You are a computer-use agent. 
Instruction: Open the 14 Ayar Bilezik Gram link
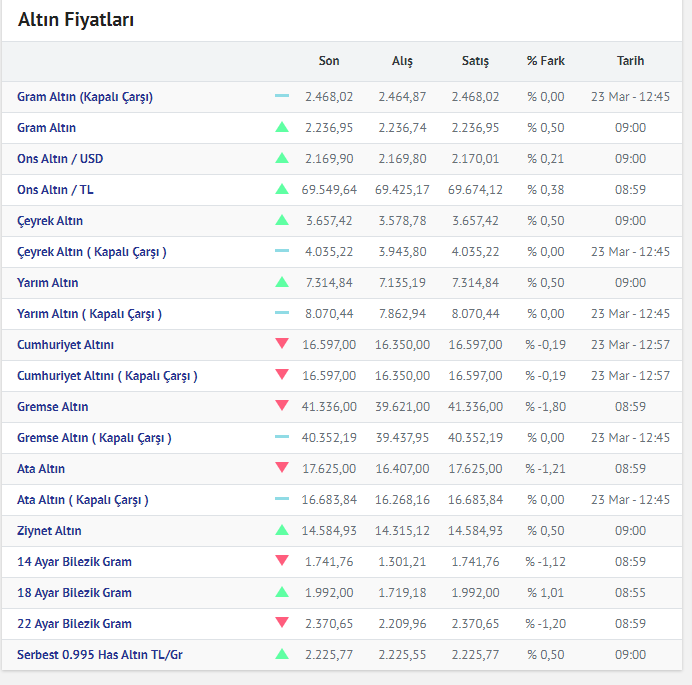pyautogui.click(x=75, y=562)
